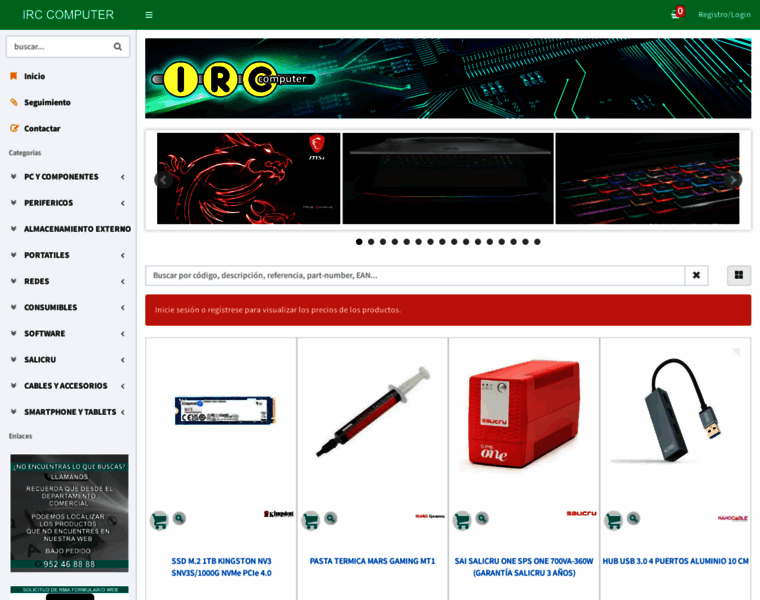The height and width of the screenshot is (600, 760).
Task: Open SAI SALICRU ONE SPS product link
Action: (524, 567)
